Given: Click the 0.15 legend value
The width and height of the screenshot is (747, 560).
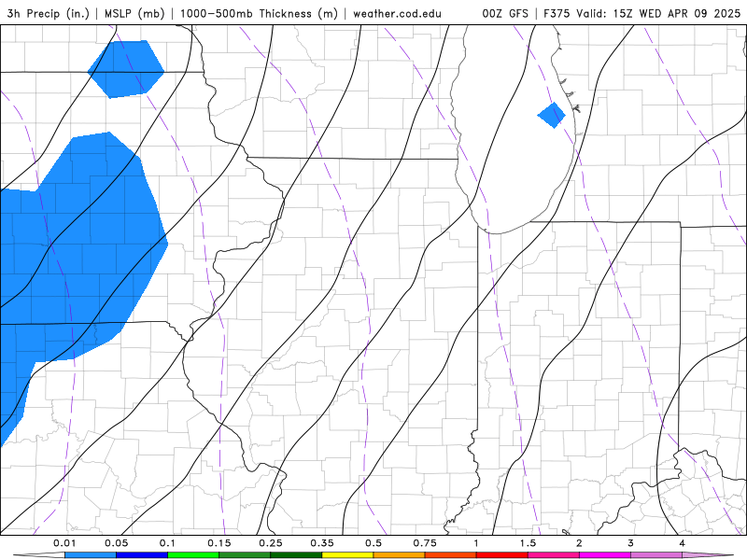Looking at the screenshot, I should point(219,543).
